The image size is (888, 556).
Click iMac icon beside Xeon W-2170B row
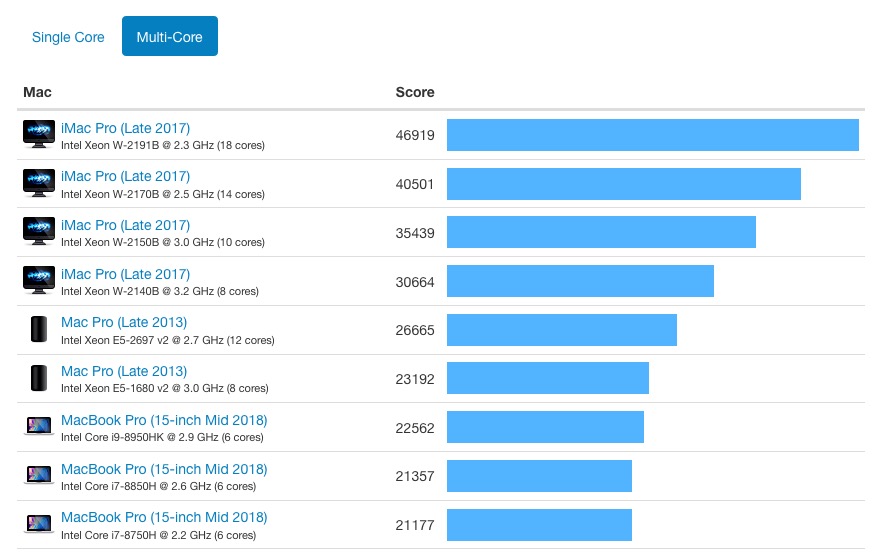click(x=39, y=183)
